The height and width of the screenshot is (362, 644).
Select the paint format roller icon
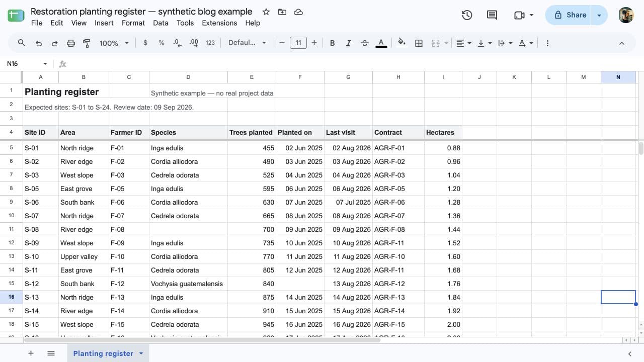point(87,43)
